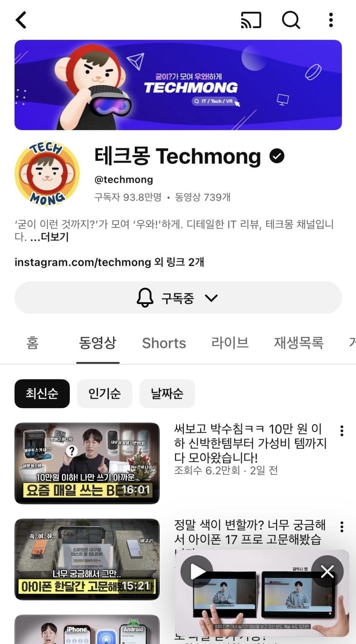Open the 16:01 video thumbnail
The height and width of the screenshot is (644, 356).
pyautogui.click(x=87, y=463)
